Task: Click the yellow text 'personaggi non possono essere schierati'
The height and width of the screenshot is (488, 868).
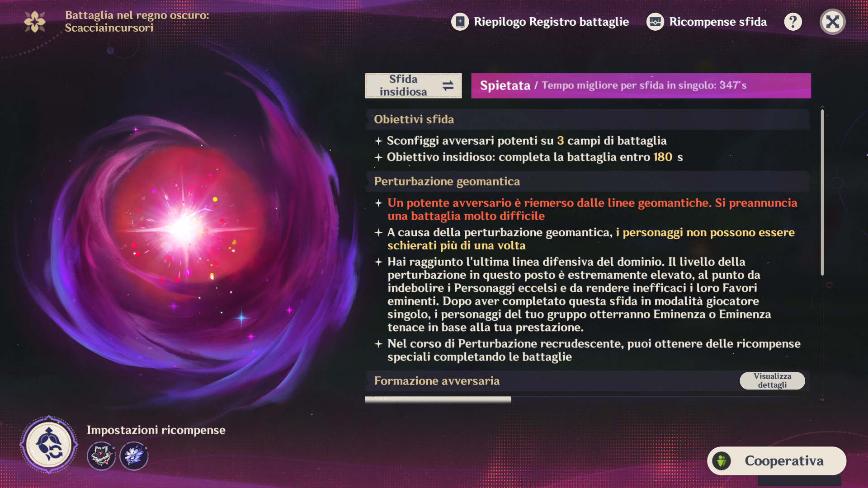Action: pyautogui.click(x=591, y=239)
